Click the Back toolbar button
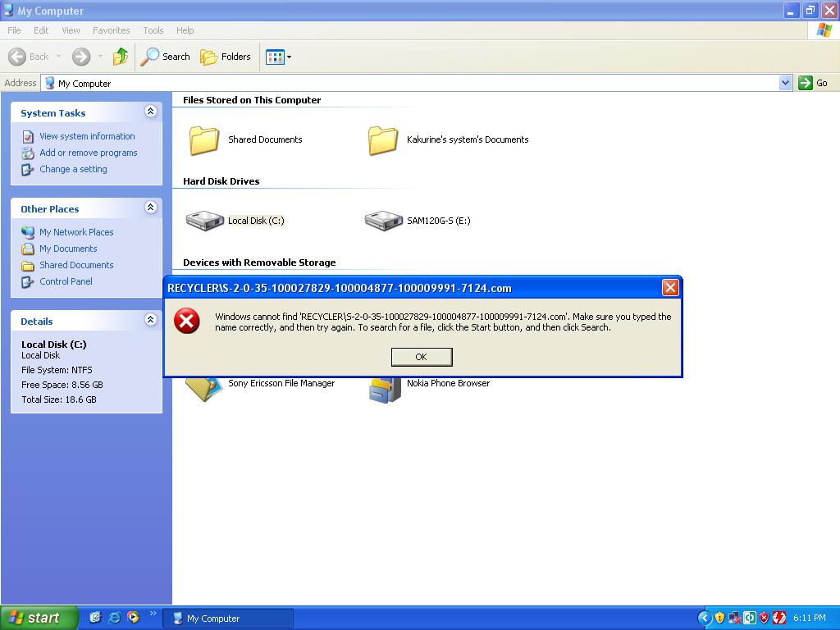The image size is (840, 630). (29, 57)
